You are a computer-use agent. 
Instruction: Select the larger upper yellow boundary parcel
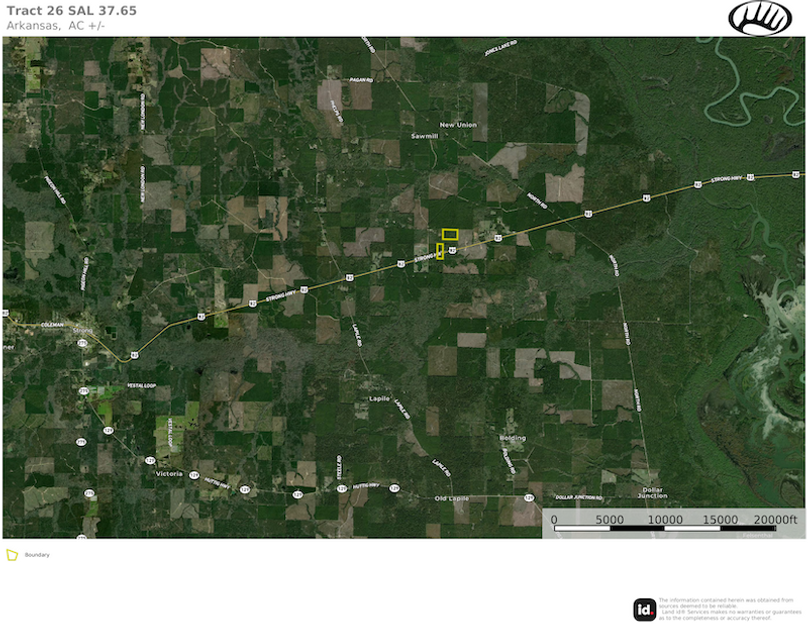click(450, 234)
